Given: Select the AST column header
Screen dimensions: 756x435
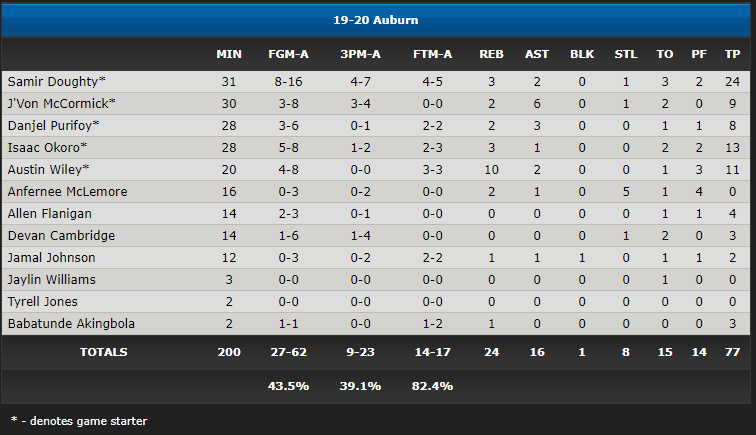Looking at the screenshot, I should (x=537, y=54).
